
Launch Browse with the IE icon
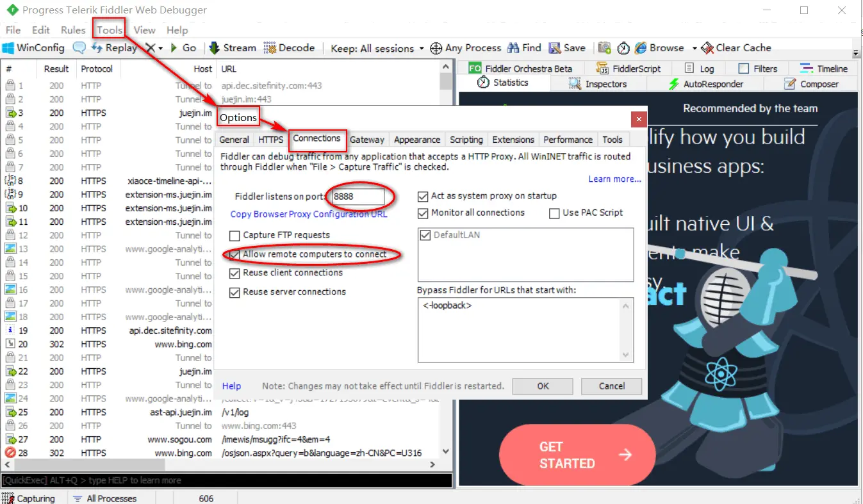coord(659,48)
